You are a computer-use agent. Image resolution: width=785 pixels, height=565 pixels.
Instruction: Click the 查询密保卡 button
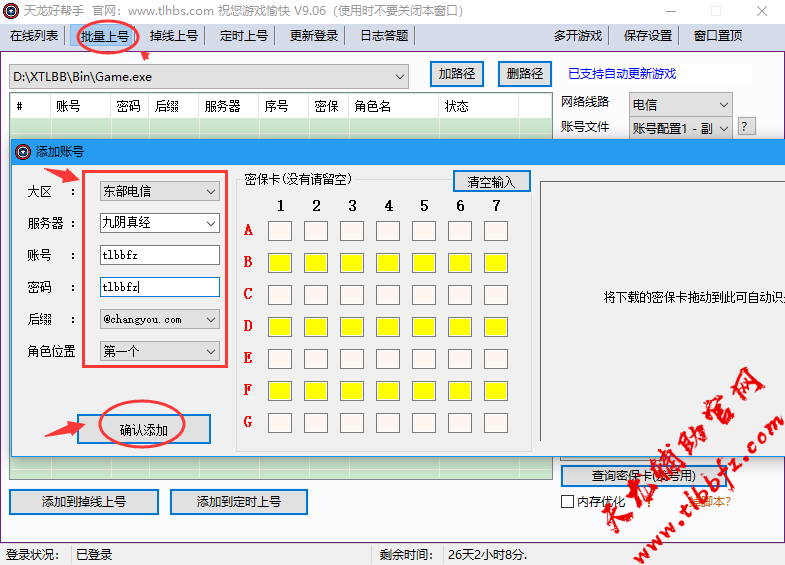click(643, 476)
